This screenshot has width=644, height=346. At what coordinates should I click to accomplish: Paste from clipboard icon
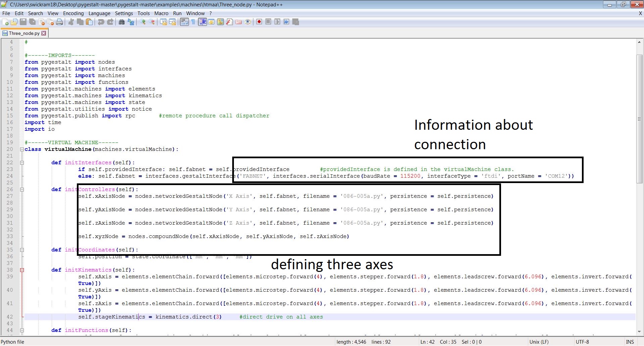pos(89,22)
